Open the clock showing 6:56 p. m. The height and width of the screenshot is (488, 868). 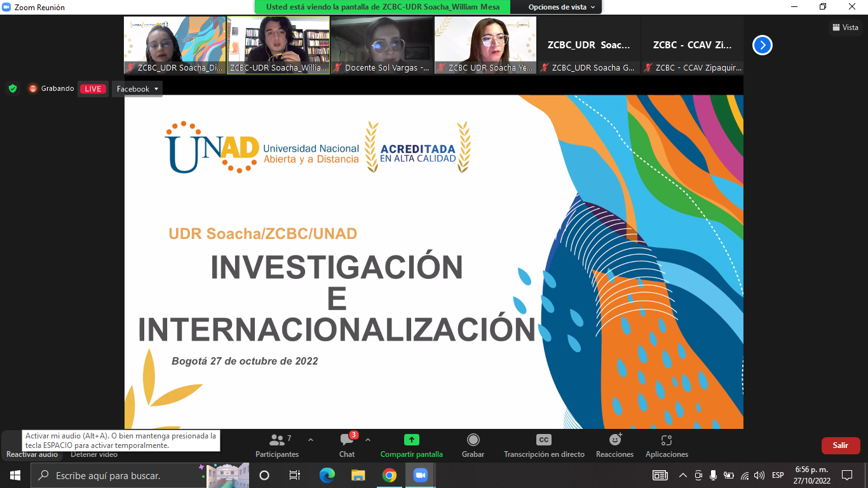[x=811, y=475]
